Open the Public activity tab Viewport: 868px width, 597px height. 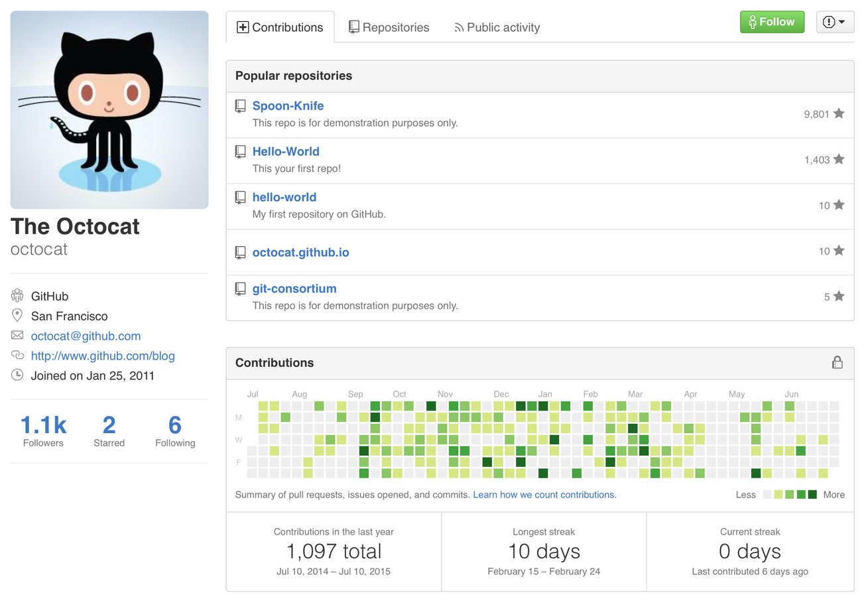click(x=497, y=27)
